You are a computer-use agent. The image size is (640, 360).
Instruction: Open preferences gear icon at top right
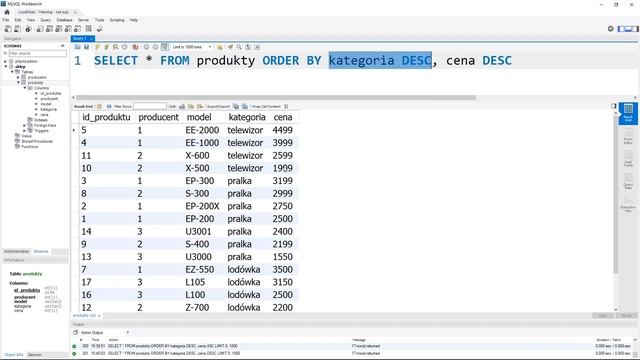coord(611,29)
